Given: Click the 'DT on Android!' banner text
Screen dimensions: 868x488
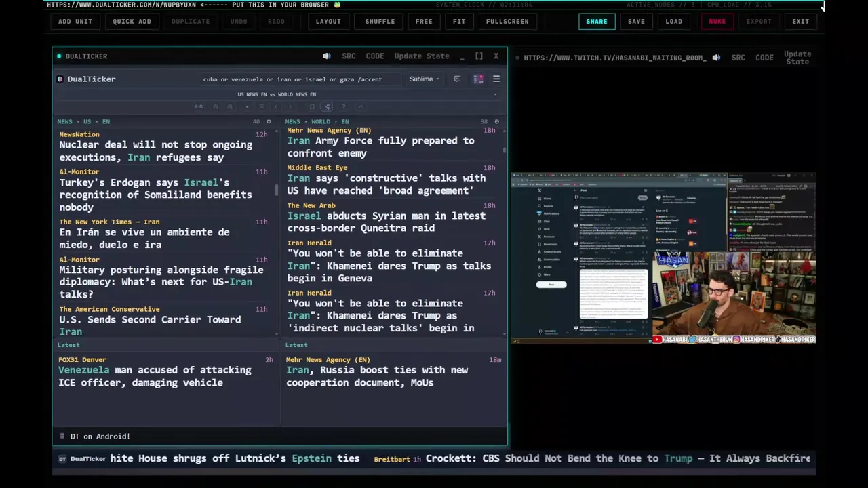Looking at the screenshot, I should (x=100, y=436).
